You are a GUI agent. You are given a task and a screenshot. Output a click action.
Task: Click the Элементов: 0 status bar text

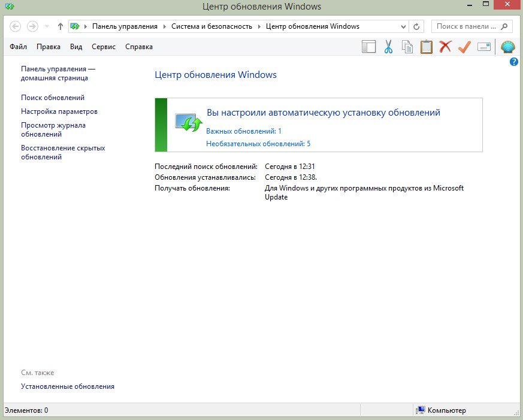(x=26, y=410)
